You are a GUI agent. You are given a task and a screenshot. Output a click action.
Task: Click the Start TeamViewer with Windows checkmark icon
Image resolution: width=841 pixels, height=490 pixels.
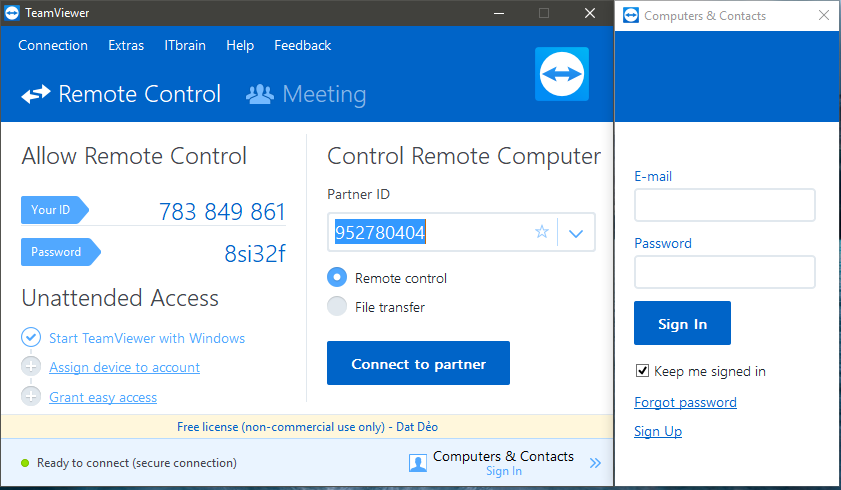click(x=31, y=337)
